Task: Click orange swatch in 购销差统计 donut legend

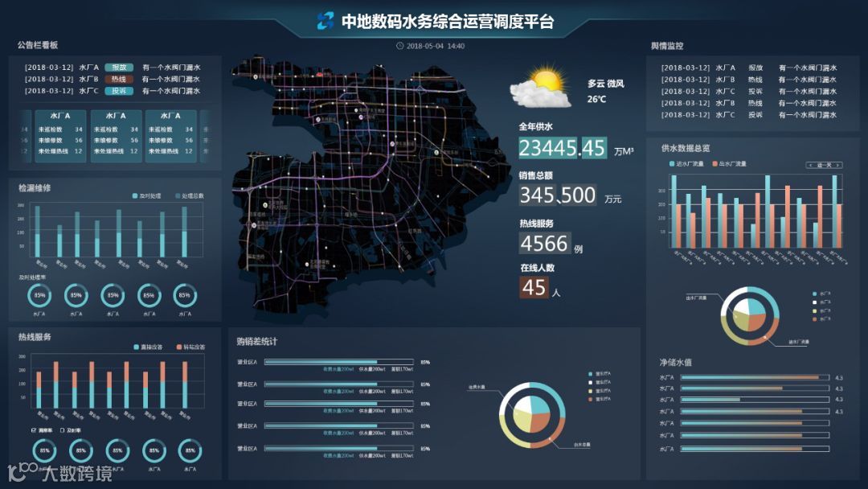Action: [x=591, y=399]
